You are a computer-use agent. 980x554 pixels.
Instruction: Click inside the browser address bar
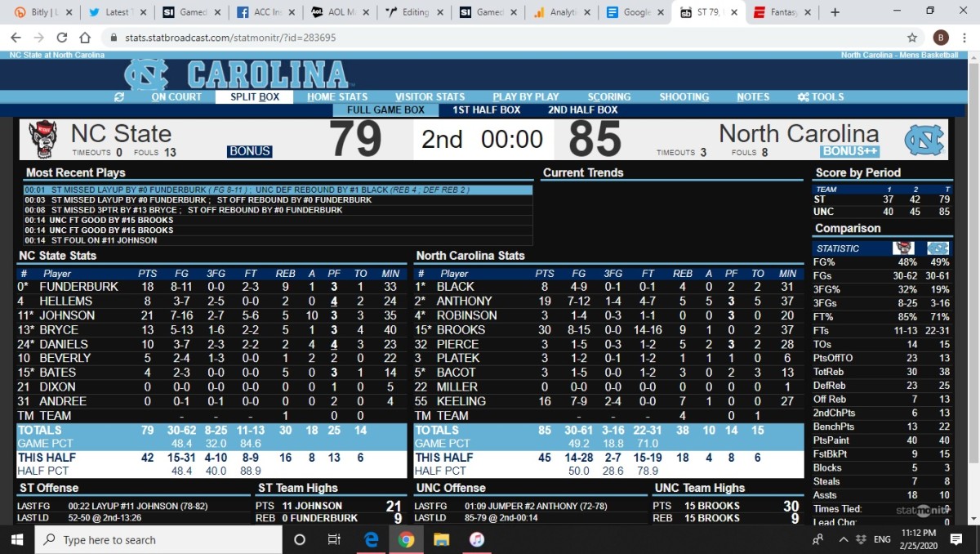[327, 37]
